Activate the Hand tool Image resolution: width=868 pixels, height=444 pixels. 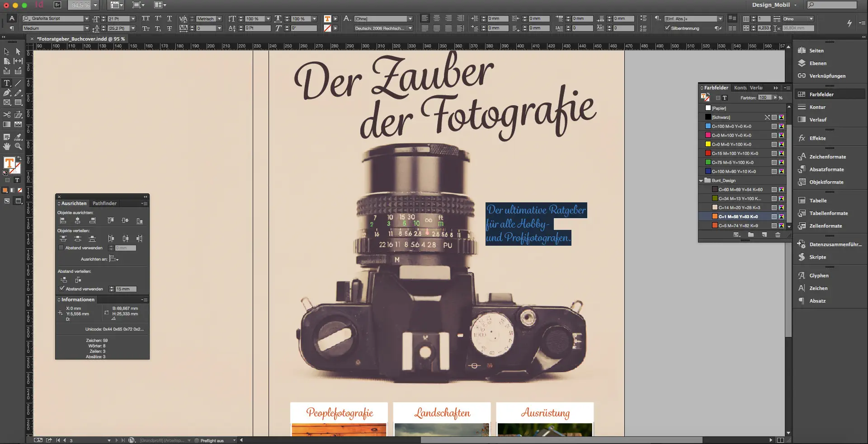coord(7,147)
